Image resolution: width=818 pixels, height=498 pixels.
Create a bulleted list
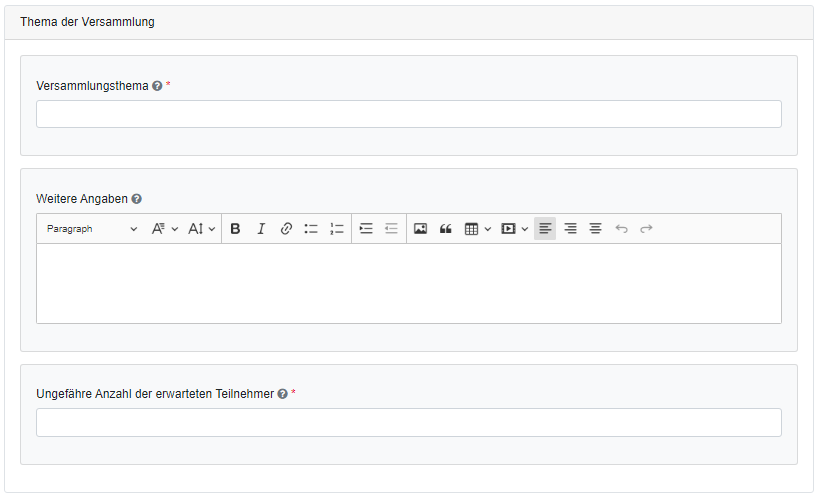(311, 229)
